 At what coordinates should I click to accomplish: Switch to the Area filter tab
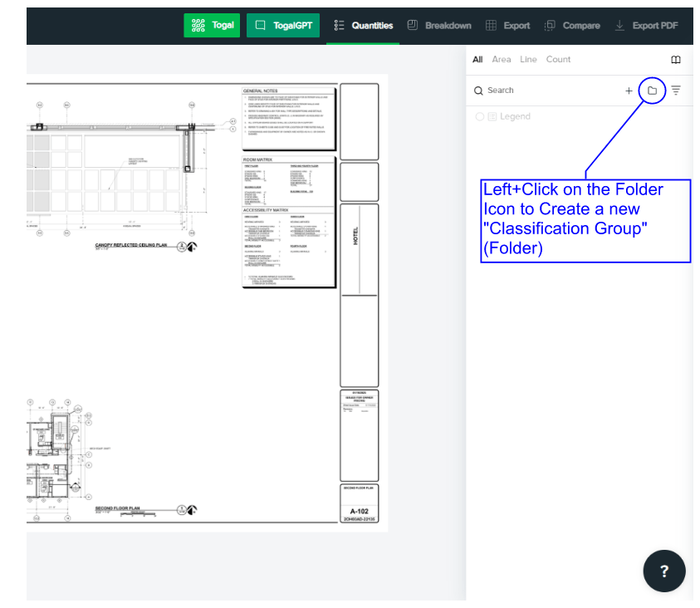click(502, 59)
